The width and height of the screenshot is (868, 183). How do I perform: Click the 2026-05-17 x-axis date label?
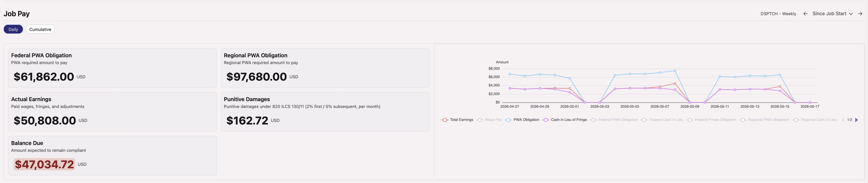[x=810, y=106]
